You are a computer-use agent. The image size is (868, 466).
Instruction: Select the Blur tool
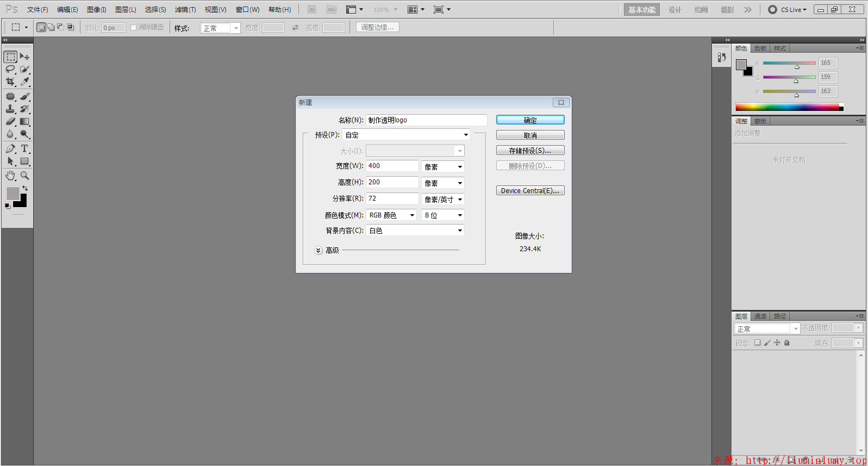[10, 134]
